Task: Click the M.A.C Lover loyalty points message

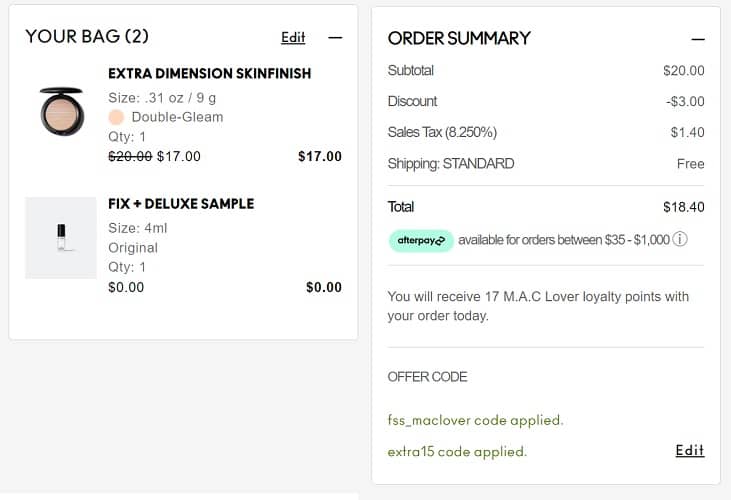Action: pyautogui.click(x=538, y=306)
